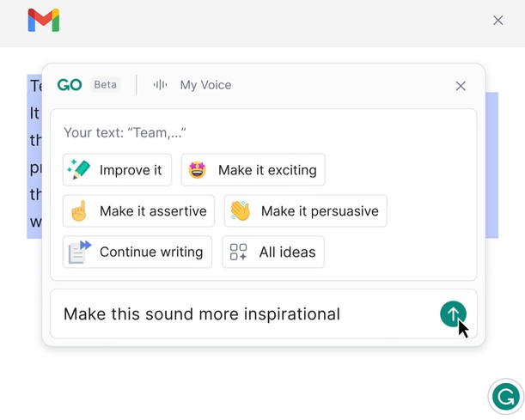
Task: Focus the prompt text input field
Action: 241,314
